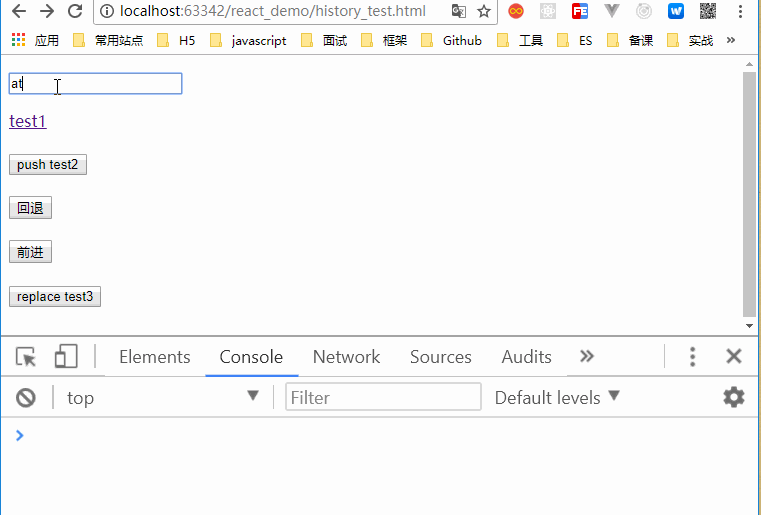This screenshot has width=761, height=515.
Task: Click the inspect element picker icon
Action: pyautogui.click(x=26, y=357)
